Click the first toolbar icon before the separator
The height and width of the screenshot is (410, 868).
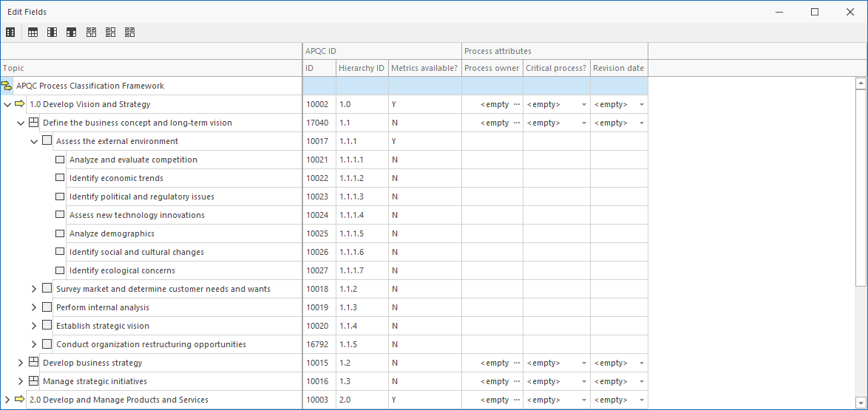tap(10, 33)
